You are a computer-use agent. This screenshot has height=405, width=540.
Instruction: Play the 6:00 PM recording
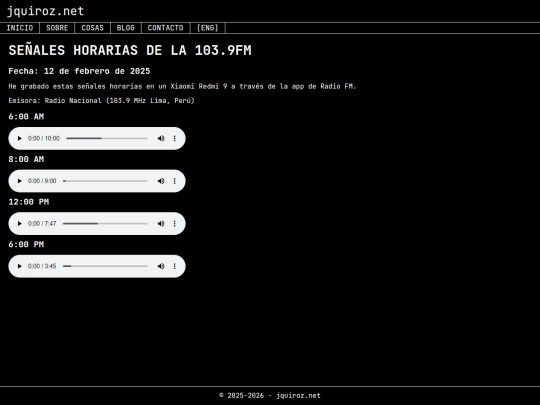(x=19, y=266)
